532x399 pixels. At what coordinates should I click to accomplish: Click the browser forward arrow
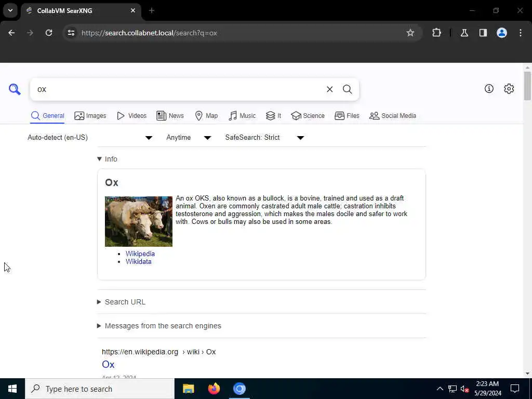click(30, 33)
